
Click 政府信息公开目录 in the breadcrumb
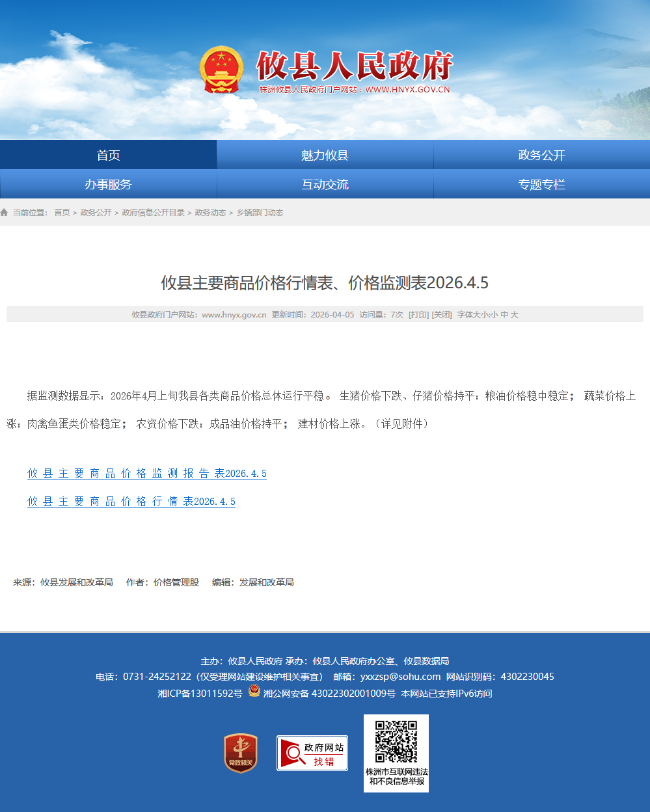coord(153,213)
